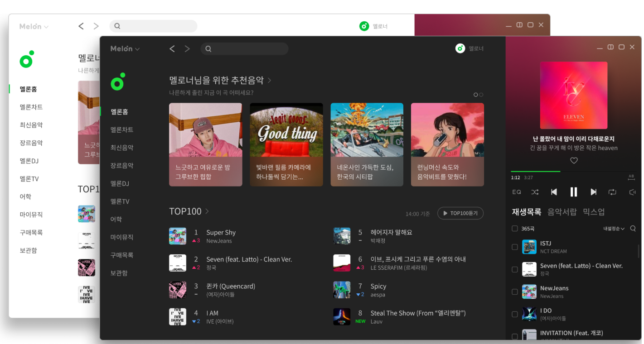Click search magnifier icon in dark window
Screen dimensions: 644x344
click(x=208, y=49)
